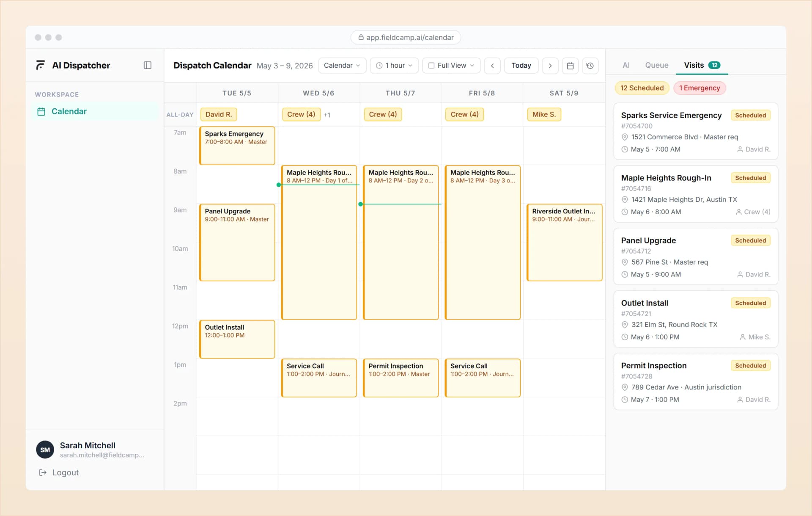Click the Wednesday current-time marker dot
The width and height of the screenshot is (812, 516).
[x=279, y=185]
